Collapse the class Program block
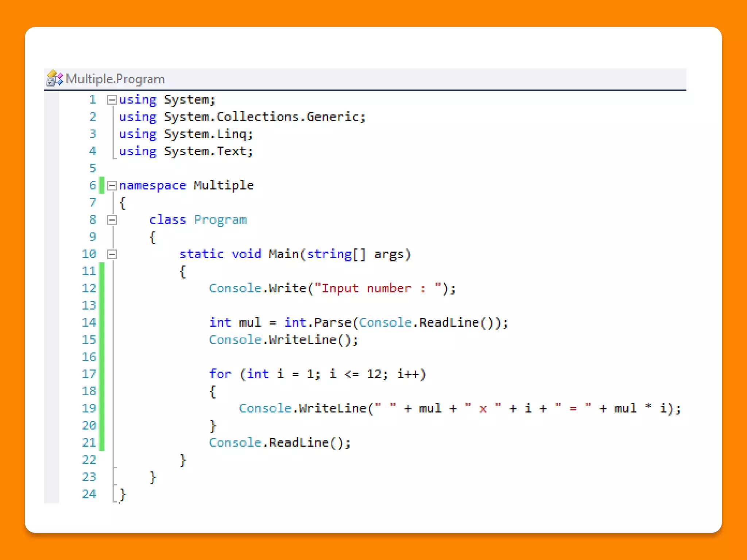The width and height of the screenshot is (747, 560). pos(112,220)
